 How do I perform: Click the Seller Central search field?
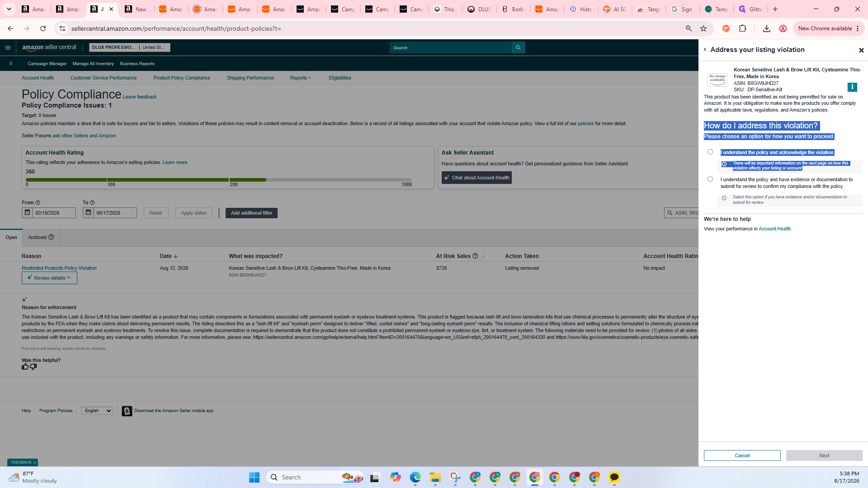tap(451, 47)
